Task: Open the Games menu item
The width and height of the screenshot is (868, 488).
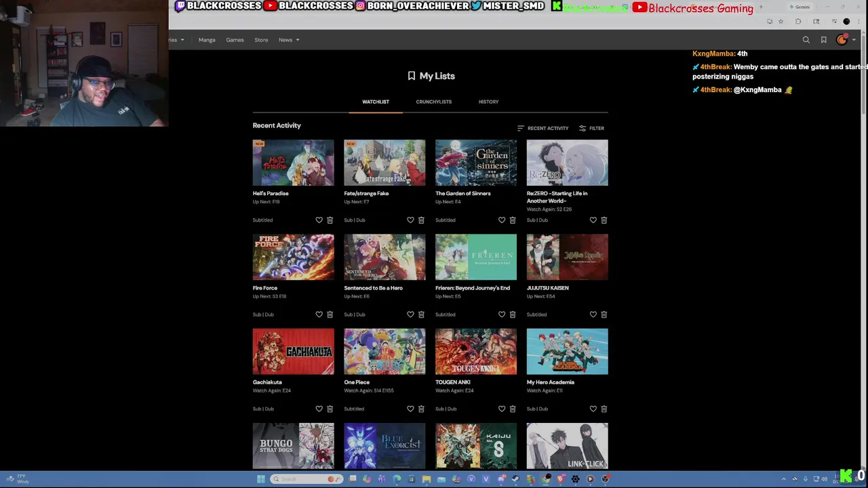Action: (x=235, y=40)
